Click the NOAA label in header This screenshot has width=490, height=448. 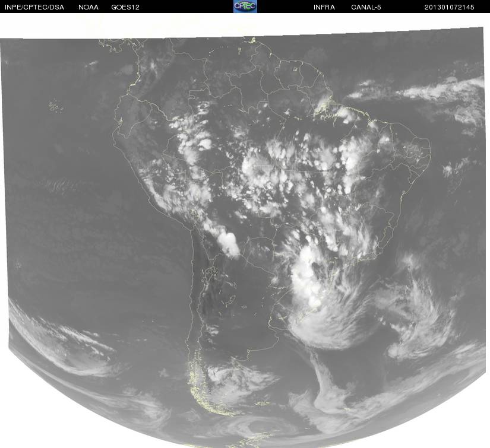pos(88,7)
